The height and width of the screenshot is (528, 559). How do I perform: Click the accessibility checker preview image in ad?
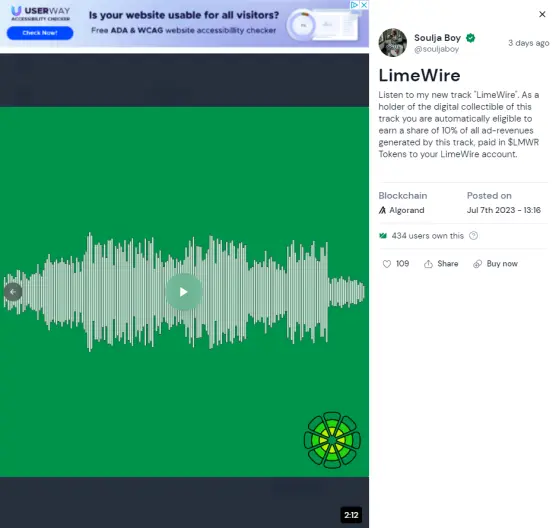click(x=323, y=25)
